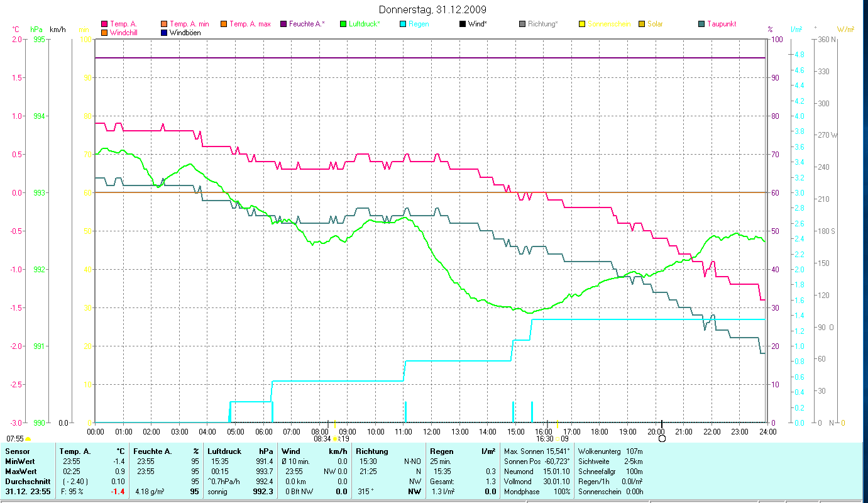Image resolution: width=868 pixels, height=503 pixels.
Task: Click the pink Temp. A. legend swatch
Action: click(104, 25)
